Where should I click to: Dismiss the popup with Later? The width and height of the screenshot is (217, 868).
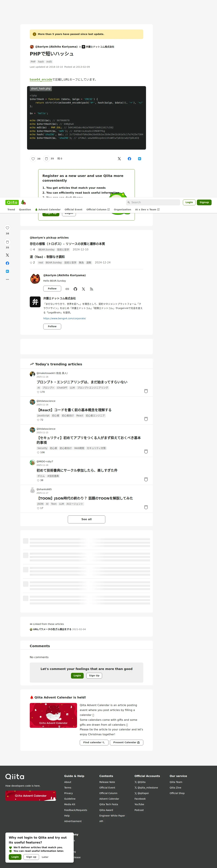(45, 857)
